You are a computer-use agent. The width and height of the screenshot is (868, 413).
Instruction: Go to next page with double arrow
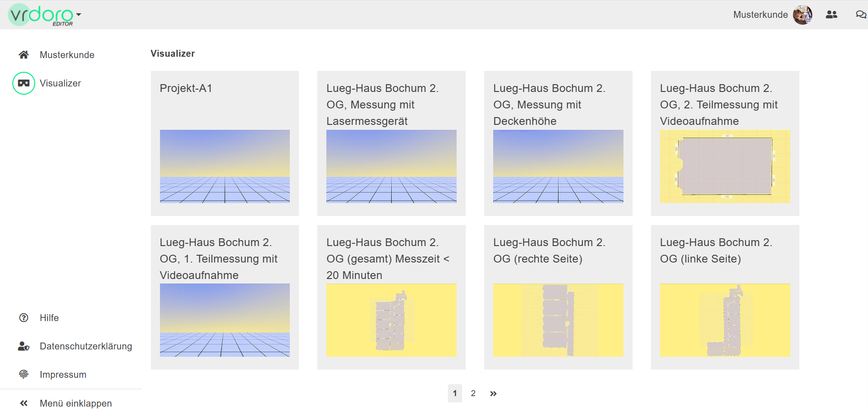[x=493, y=393]
